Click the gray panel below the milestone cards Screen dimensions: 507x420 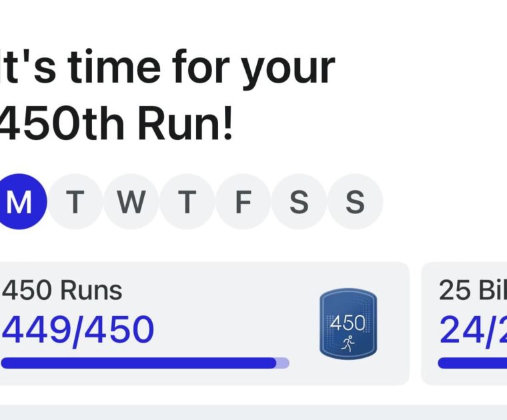[x=253, y=412]
